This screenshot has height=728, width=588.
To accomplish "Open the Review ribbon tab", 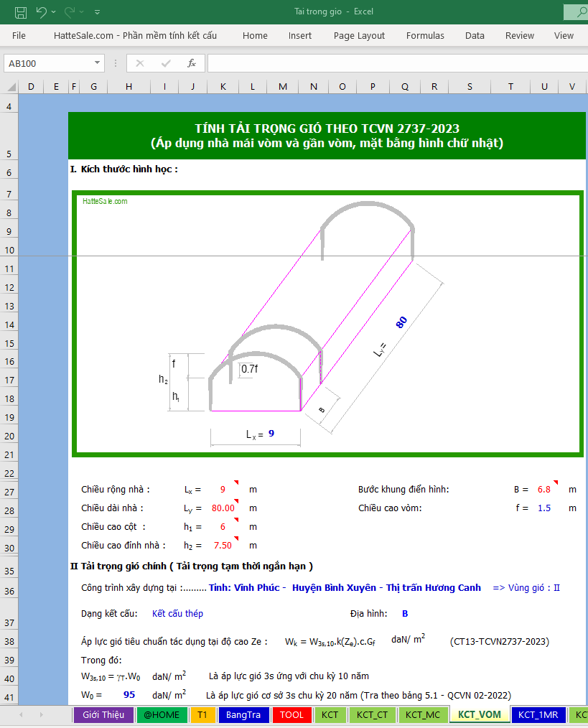I will pyautogui.click(x=519, y=36).
